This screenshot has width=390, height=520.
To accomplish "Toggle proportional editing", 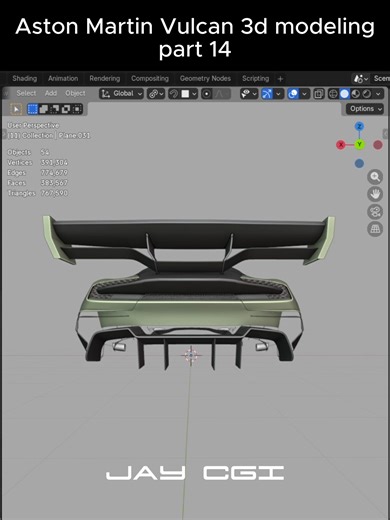I will click(x=207, y=94).
